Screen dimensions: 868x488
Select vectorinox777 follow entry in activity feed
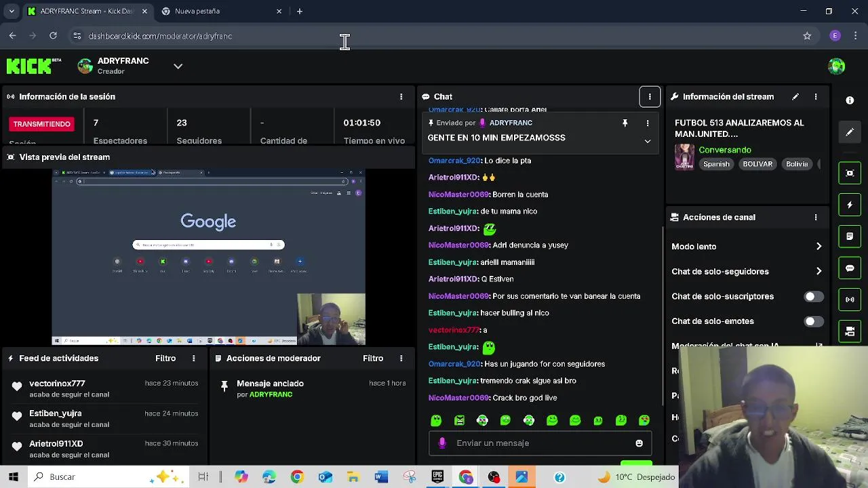coord(104,389)
